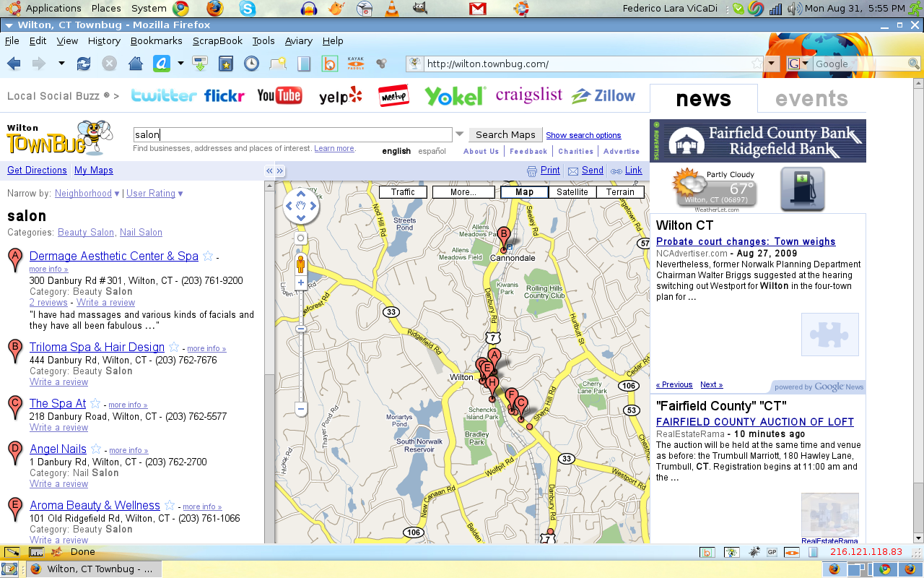Collapse the results panel with « arrows
This screenshot has width=924, height=578.
pos(269,171)
